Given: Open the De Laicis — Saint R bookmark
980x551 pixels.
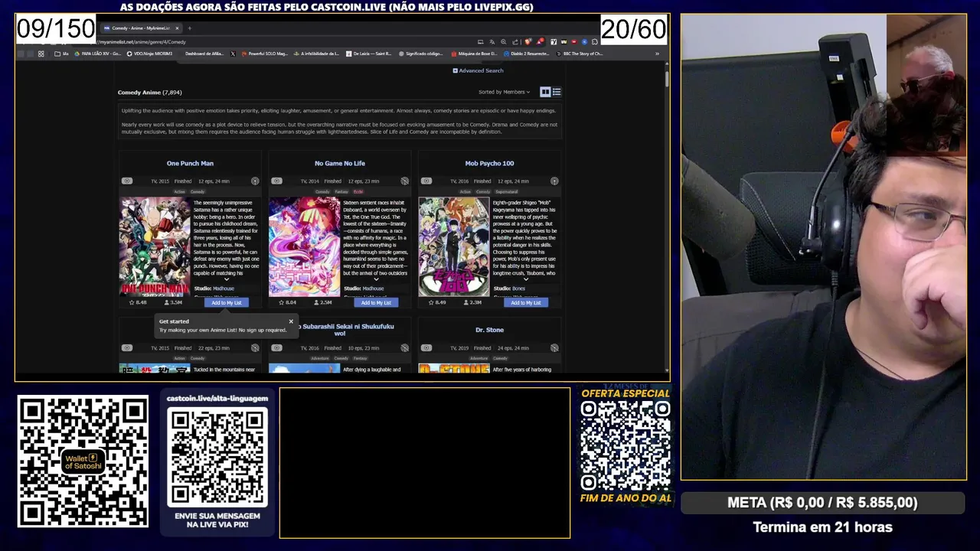Looking at the screenshot, I should (x=368, y=54).
